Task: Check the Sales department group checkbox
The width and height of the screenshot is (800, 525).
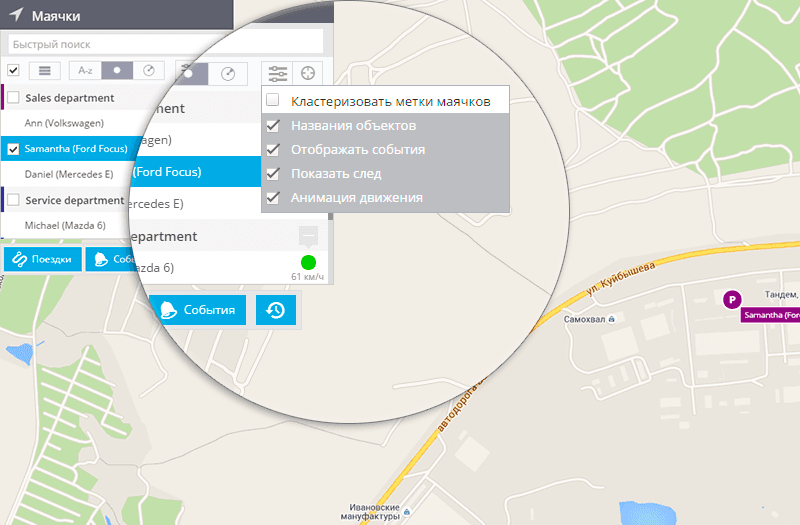Action: pos(13,97)
